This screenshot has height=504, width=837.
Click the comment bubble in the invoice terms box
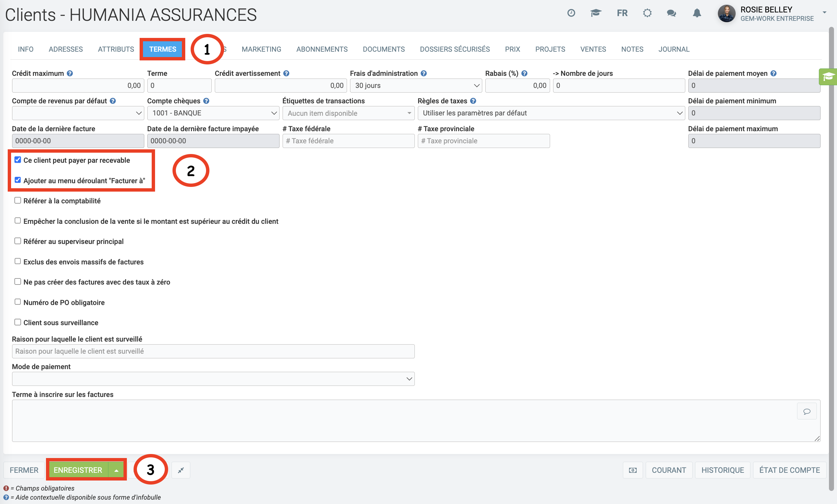click(806, 411)
